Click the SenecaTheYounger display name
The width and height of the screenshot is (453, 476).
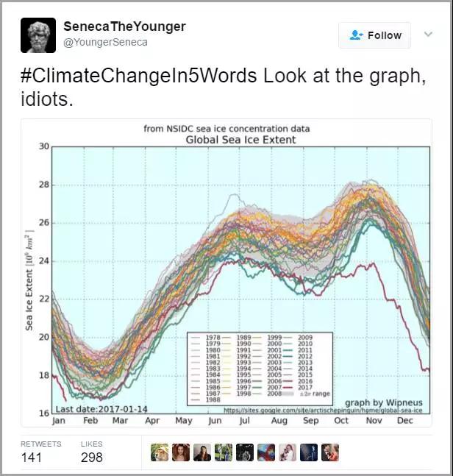124,26
